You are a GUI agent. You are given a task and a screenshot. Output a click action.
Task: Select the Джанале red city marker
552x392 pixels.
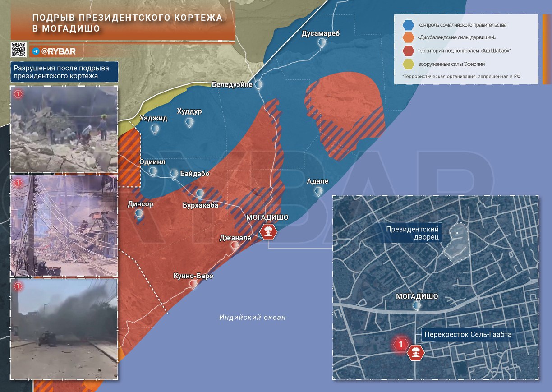tap(235, 245)
